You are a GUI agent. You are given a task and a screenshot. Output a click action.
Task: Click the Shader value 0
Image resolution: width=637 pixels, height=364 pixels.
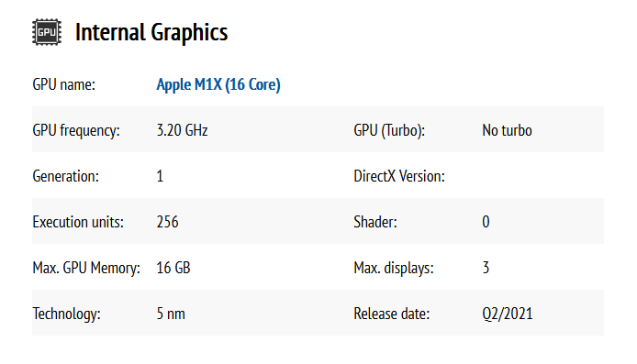(486, 222)
